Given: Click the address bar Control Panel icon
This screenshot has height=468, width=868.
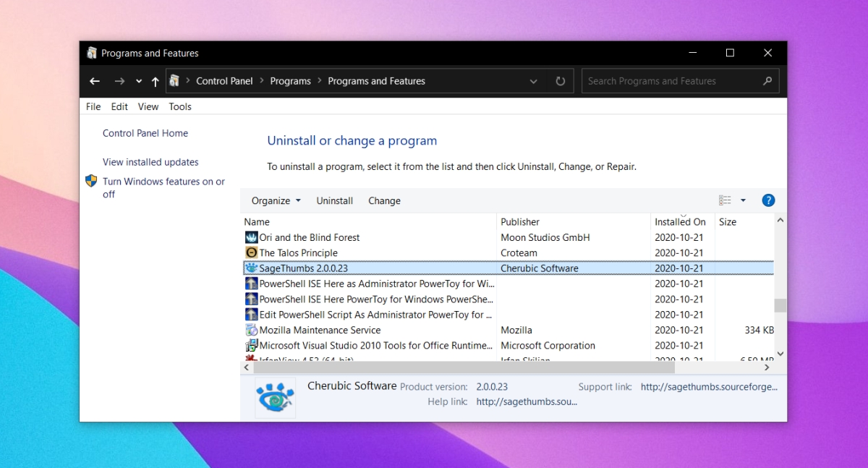Looking at the screenshot, I should (x=174, y=81).
